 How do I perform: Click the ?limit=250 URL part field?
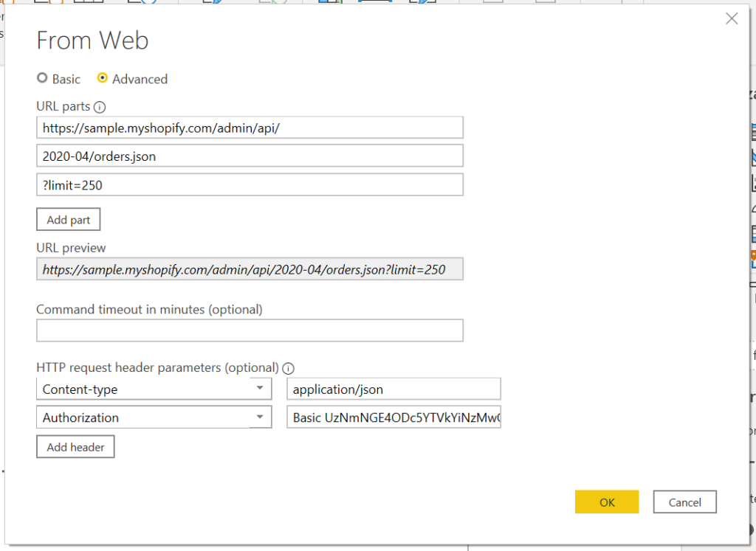click(250, 184)
